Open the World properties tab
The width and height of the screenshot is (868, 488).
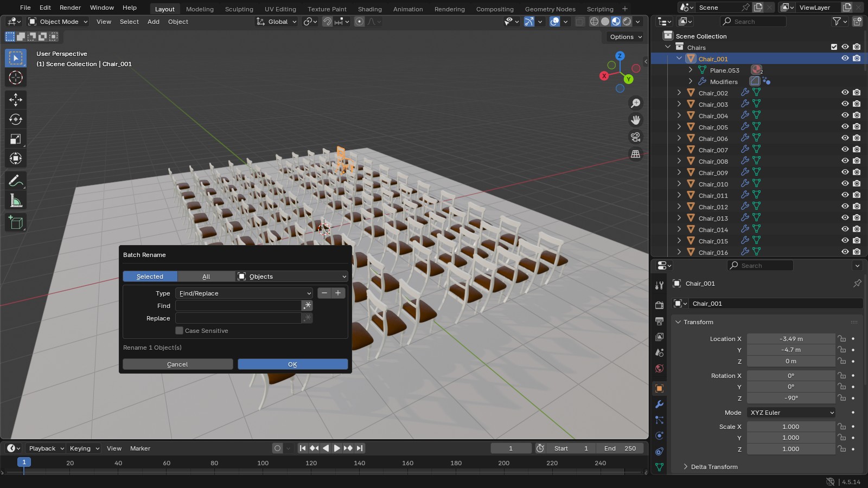tap(660, 369)
